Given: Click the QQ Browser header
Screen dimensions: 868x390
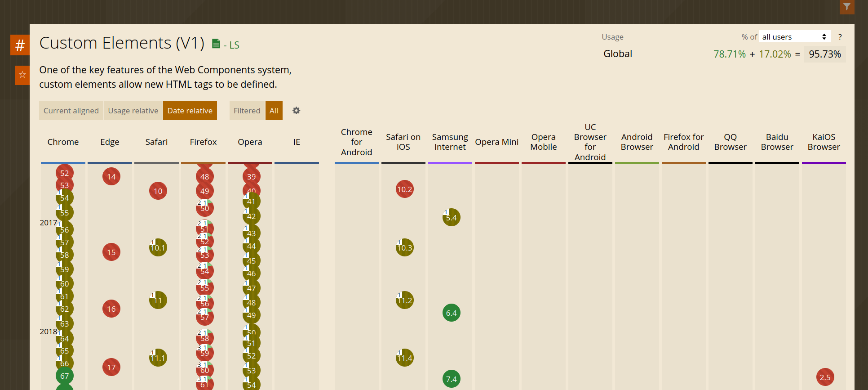Looking at the screenshot, I should click(x=731, y=142).
